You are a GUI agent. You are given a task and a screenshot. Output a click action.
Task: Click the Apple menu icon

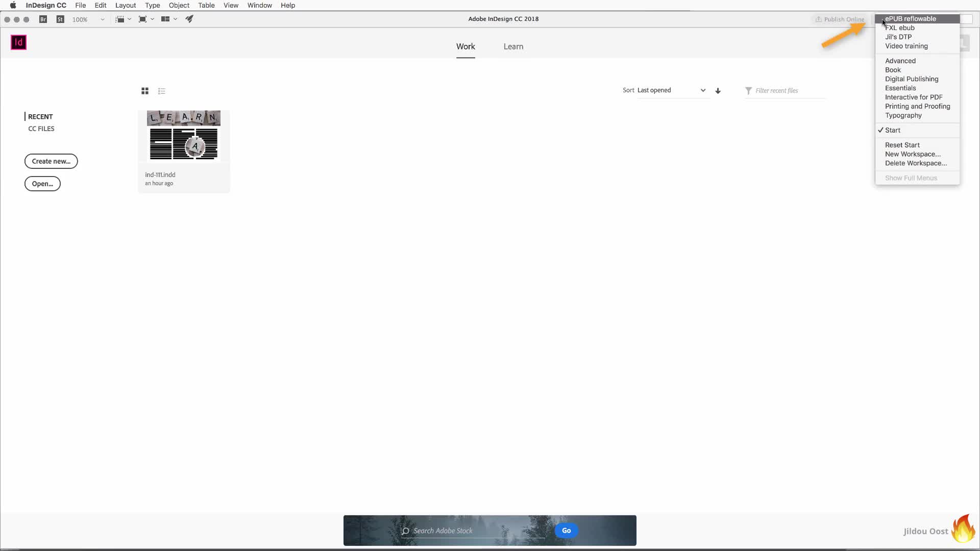(13, 5)
